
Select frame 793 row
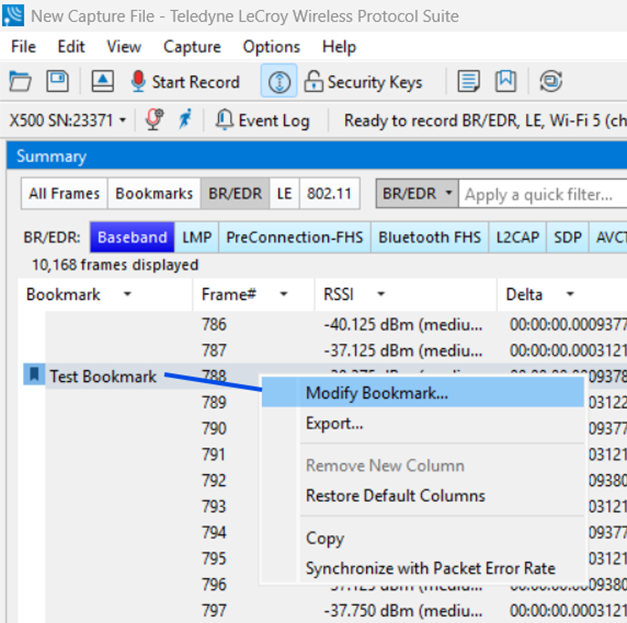pos(214,507)
